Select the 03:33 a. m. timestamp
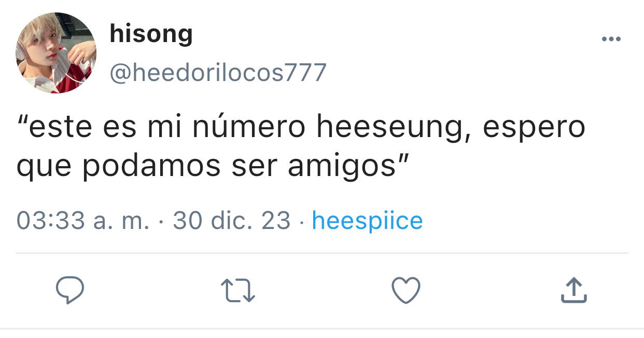This screenshot has height=338, width=644. point(83,221)
